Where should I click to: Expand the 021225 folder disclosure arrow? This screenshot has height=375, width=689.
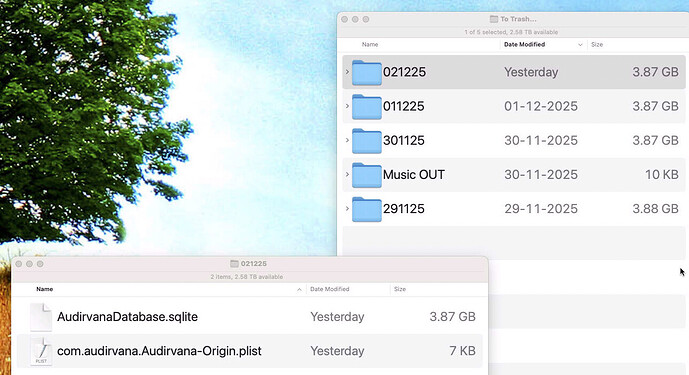[347, 72]
